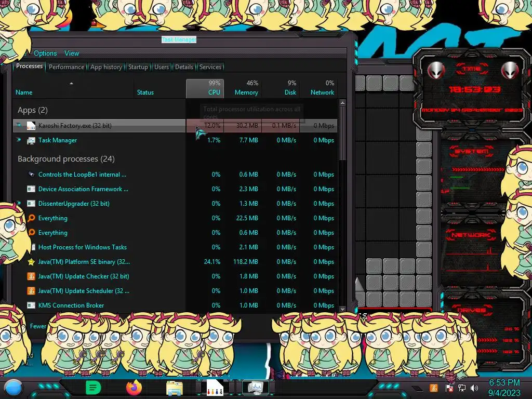This screenshot has width=532, height=399.
Task: Click the Java Platform SE binary icon
Action: tap(31, 262)
